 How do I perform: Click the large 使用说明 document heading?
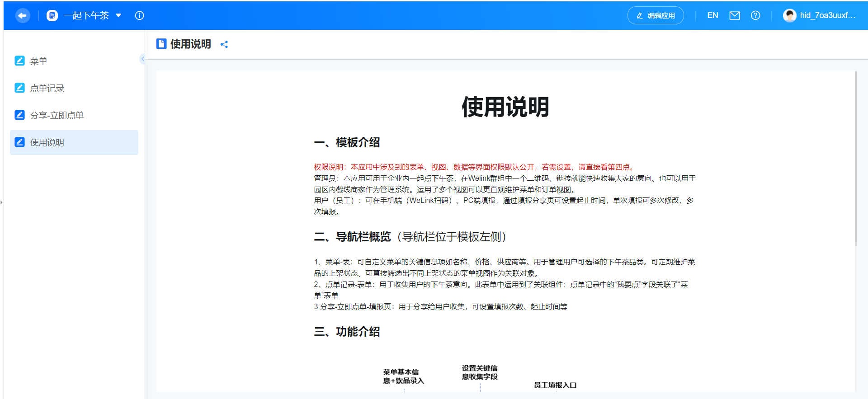point(505,107)
